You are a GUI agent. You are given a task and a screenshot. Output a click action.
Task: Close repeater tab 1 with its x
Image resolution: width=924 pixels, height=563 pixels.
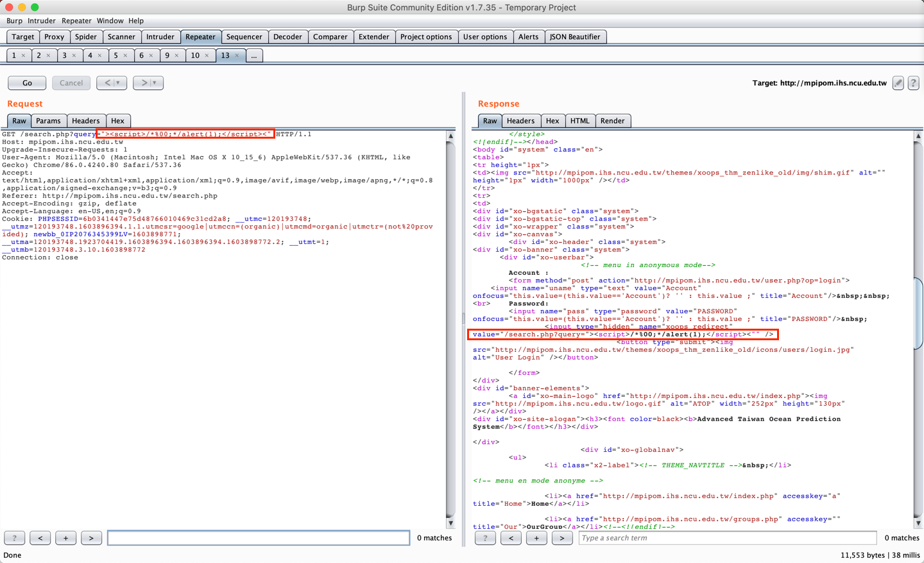point(24,56)
